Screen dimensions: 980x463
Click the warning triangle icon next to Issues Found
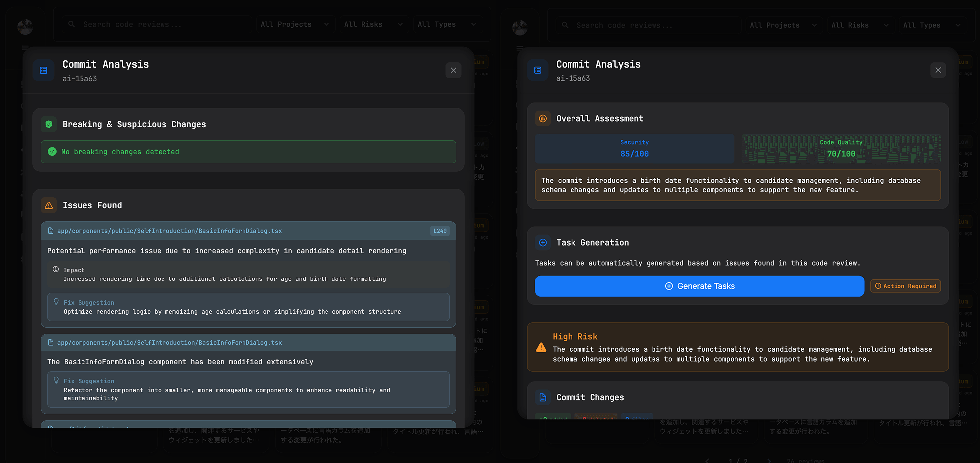point(49,205)
